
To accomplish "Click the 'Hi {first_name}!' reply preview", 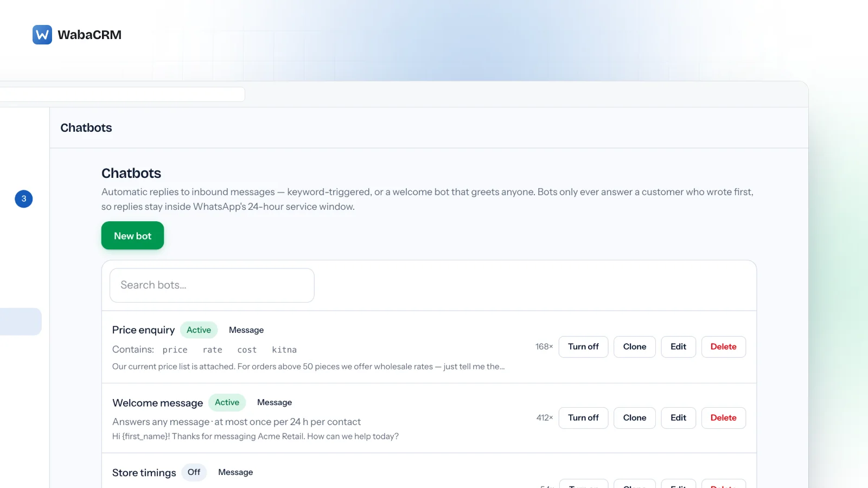I will pyautogui.click(x=256, y=436).
